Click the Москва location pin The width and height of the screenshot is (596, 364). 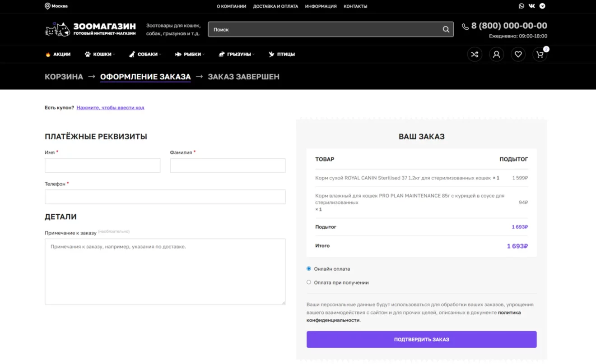(47, 6)
